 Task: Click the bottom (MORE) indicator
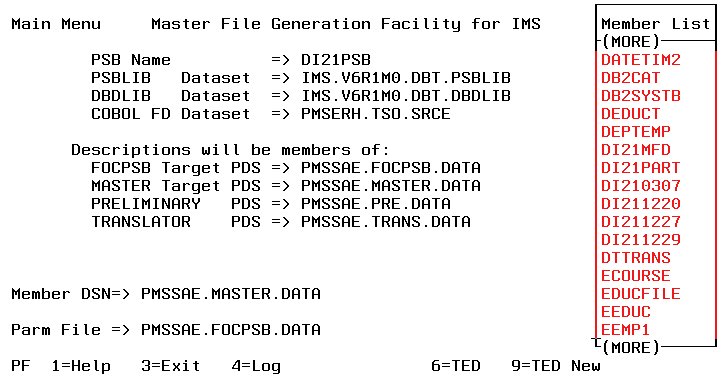tap(631, 348)
